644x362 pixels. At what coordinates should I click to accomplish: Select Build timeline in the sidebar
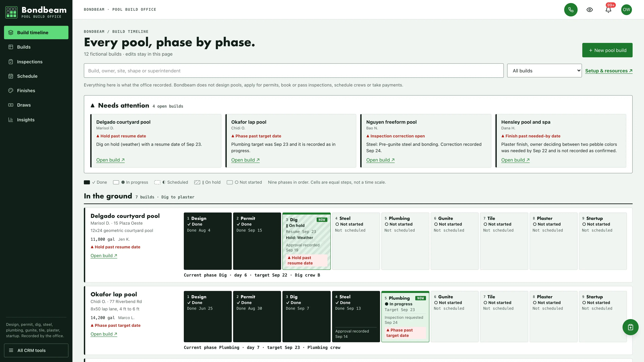tap(36, 33)
